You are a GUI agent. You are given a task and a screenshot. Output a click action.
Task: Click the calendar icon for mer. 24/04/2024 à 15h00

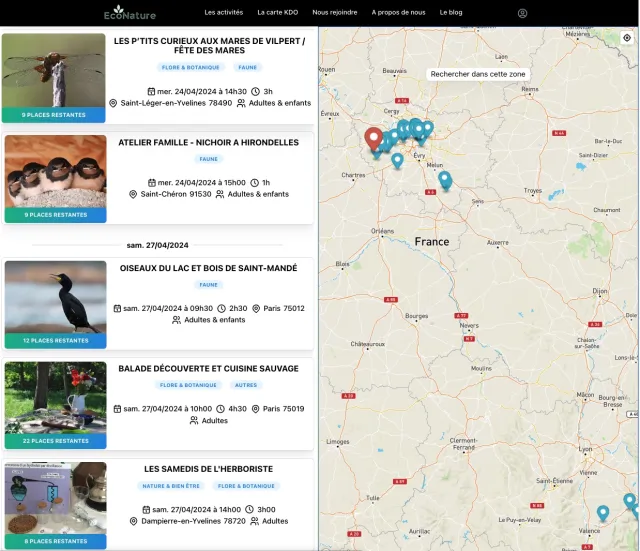coord(151,183)
